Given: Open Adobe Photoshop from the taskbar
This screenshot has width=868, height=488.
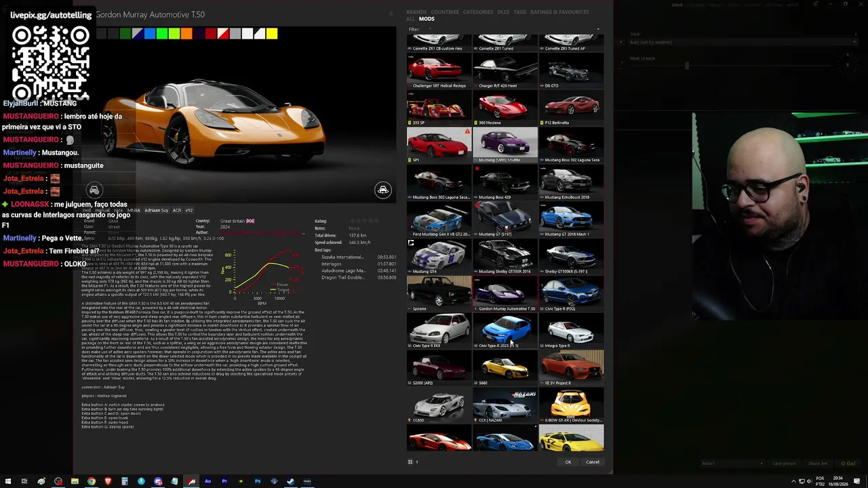Looking at the screenshot, I should [x=258, y=481].
